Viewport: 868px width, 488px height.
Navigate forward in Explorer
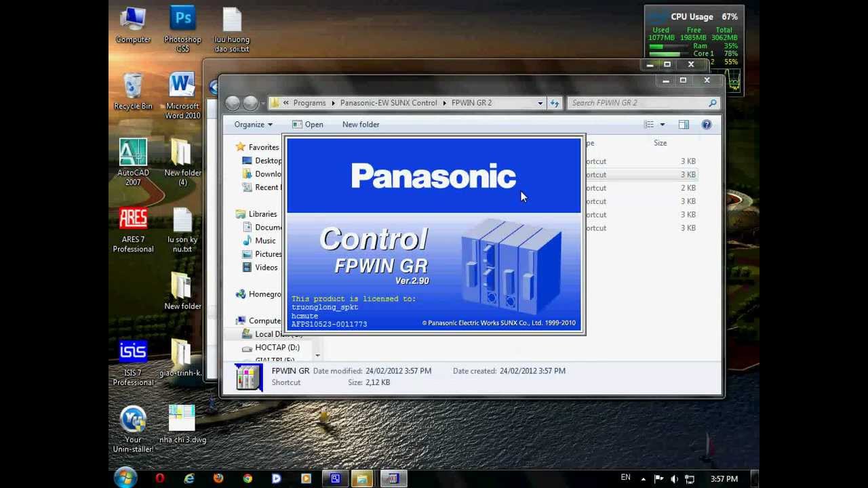[250, 103]
